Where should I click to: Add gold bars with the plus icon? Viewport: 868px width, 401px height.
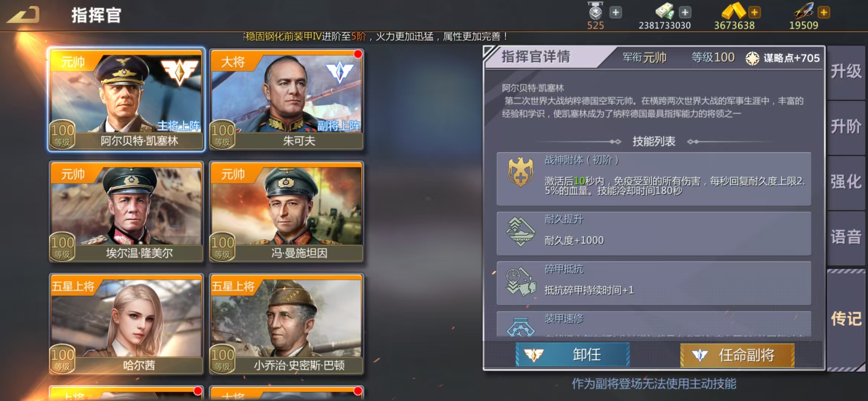(x=754, y=12)
